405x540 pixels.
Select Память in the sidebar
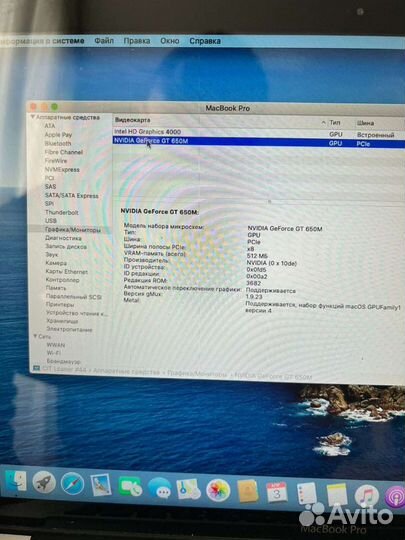point(56,288)
